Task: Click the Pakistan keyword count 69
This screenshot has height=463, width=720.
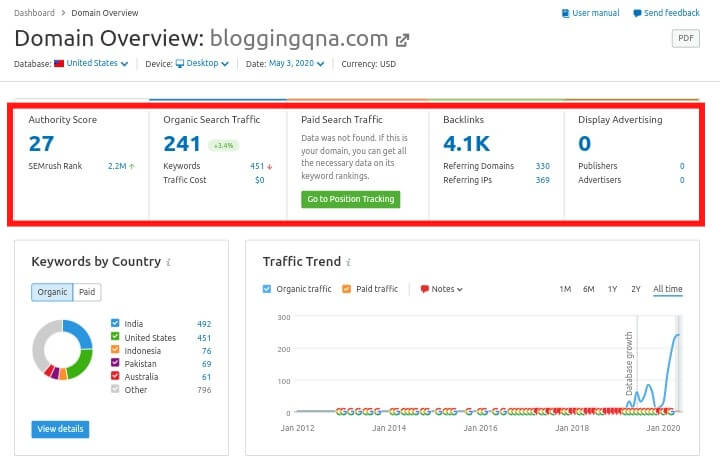Action: click(207, 364)
